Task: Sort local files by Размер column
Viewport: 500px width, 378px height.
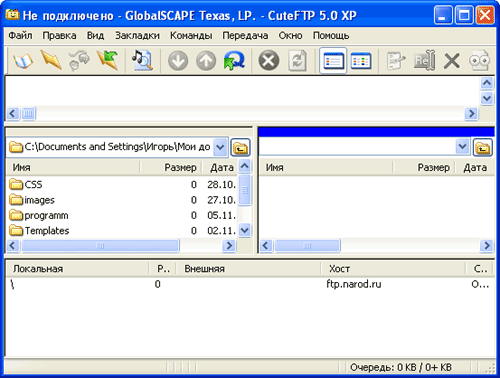Action: (x=171, y=167)
